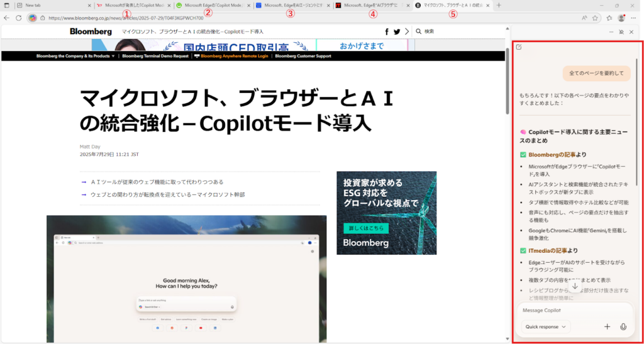644x344 pixels.
Task: Click the Bloomberg logo in page header
Action: (x=91, y=31)
